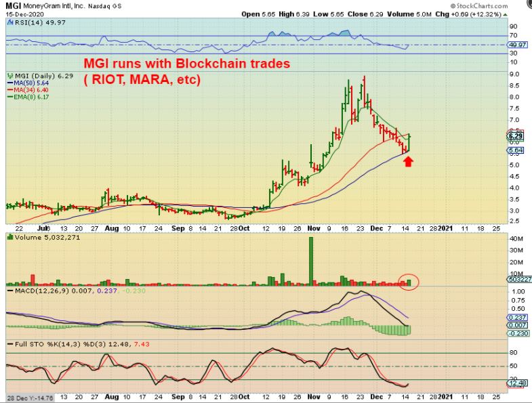This screenshot has width=532, height=403.
Task: Click the 12.48 stochastic value tag
Action: (517, 383)
